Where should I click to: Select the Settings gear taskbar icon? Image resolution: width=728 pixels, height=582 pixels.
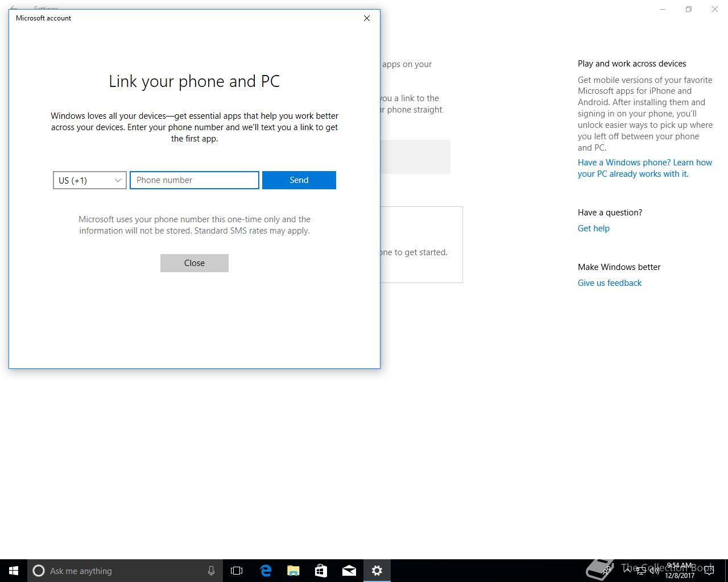click(377, 571)
